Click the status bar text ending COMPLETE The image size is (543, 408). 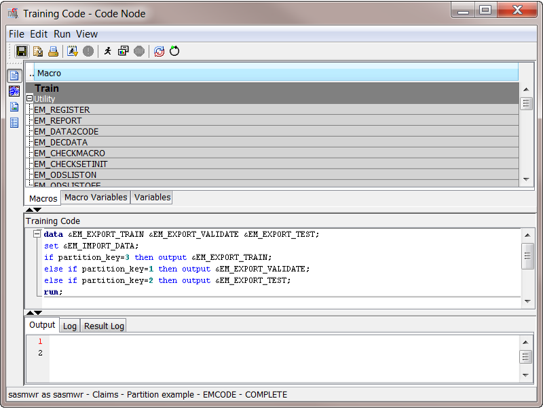(148, 394)
